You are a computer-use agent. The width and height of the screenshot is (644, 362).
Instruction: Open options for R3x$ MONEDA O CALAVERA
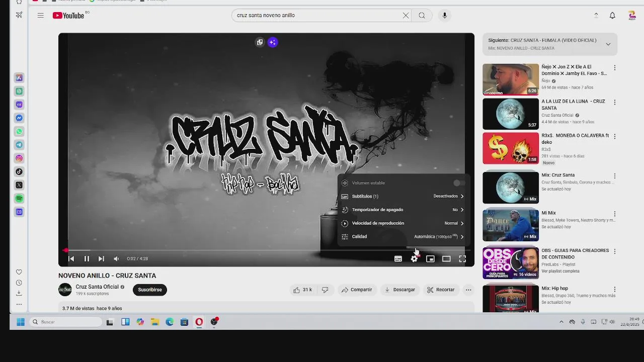614,136
